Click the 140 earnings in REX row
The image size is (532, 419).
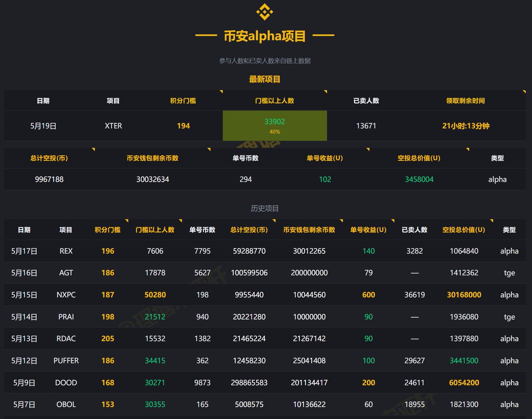pyautogui.click(x=368, y=251)
